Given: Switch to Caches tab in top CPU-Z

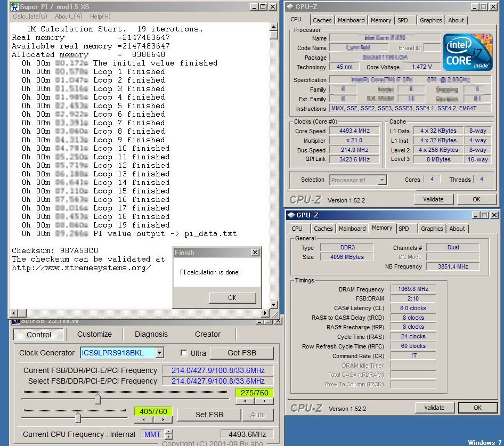Looking at the screenshot, I should click(322, 20).
